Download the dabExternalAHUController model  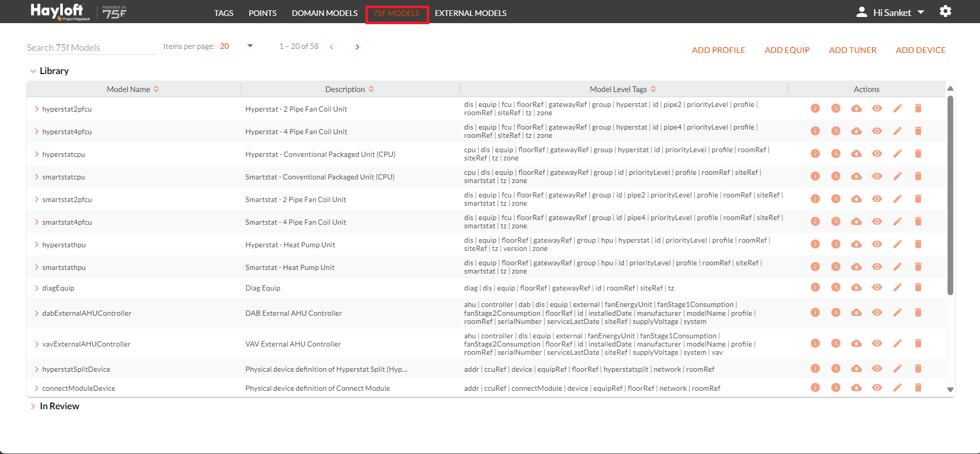(856, 313)
